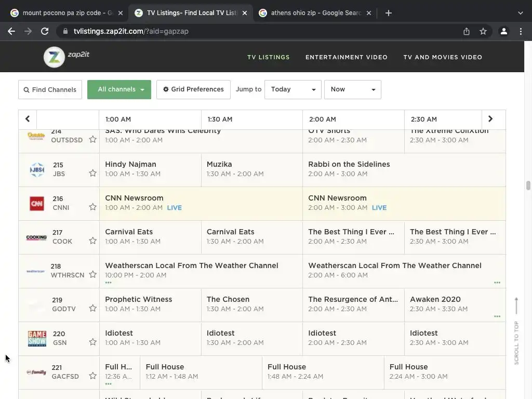Image resolution: width=532 pixels, height=399 pixels.
Task: Open The Chosen 1:30 AM listing
Action: pyautogui.click(x=252, y=304)
